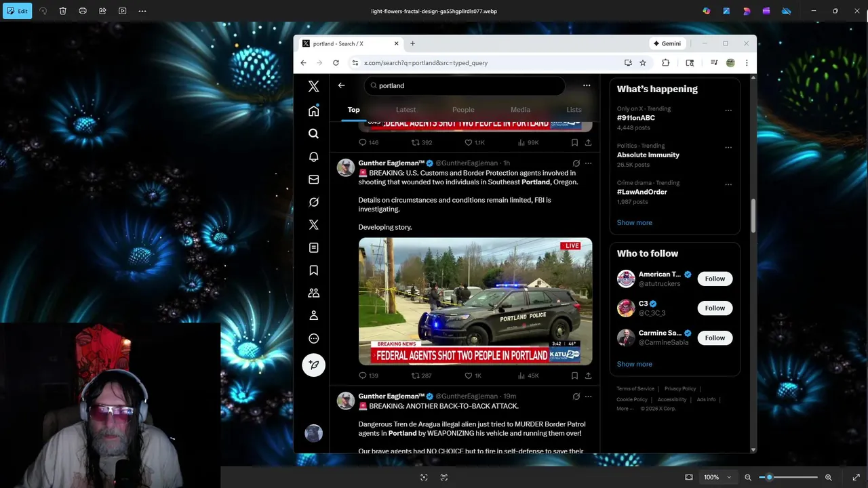Switch to the Lists tab
This screenshot has width=868, height=488.
(574, 110)
